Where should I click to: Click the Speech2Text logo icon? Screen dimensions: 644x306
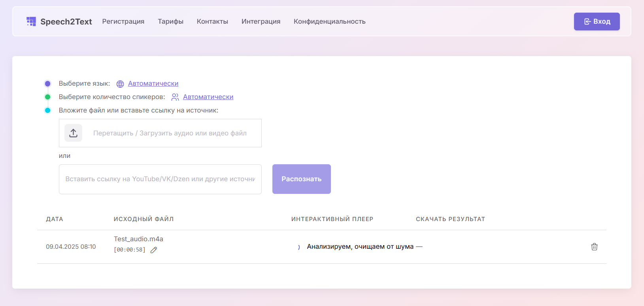coord(31,21)
